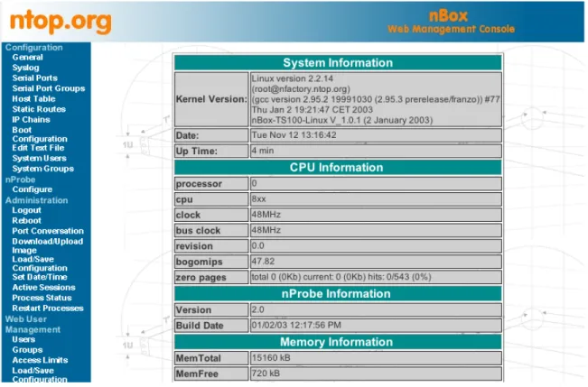Click the cpu value '8xx'
Screen dimensions: 588x387
[x=258, y=199]
